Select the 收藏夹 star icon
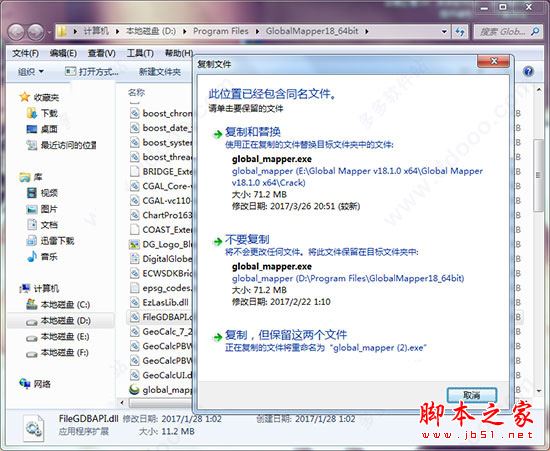The width and height of the screenshot is (550, 451). 25,97
